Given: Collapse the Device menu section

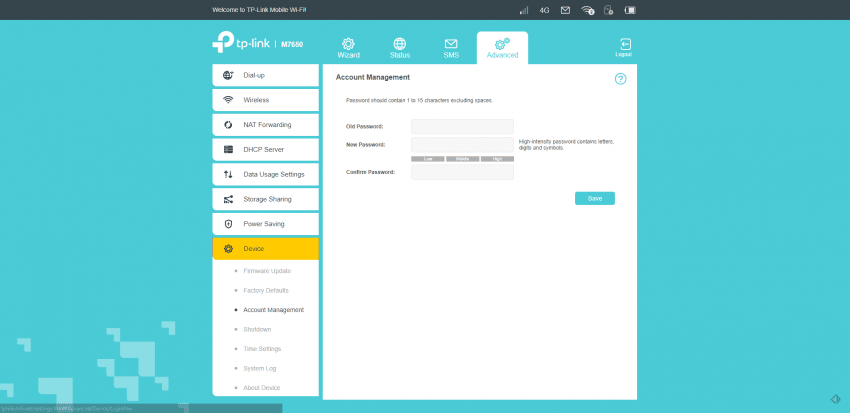Looking at the screenshot, I should tap(265, 249).
